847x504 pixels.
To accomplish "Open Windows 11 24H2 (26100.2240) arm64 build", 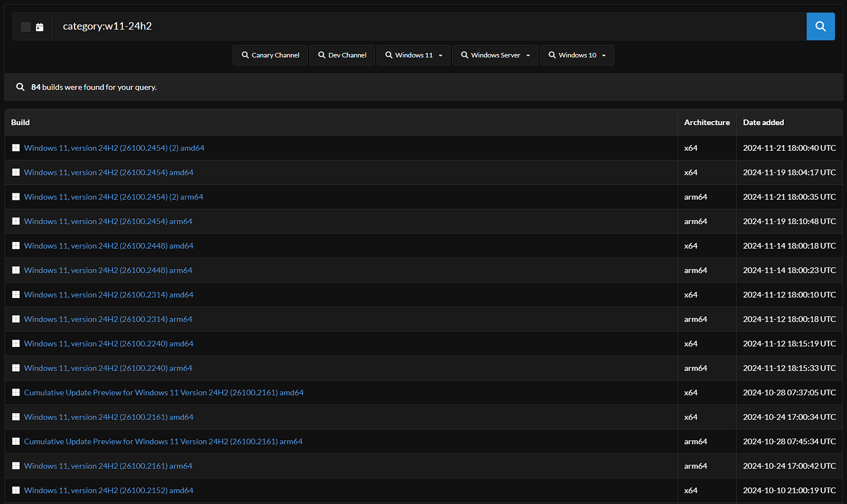I will tap(108, 368).
